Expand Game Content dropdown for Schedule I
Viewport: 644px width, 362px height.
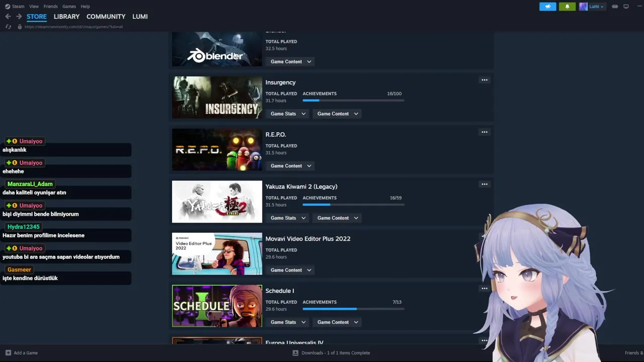(x=338, y=322)
